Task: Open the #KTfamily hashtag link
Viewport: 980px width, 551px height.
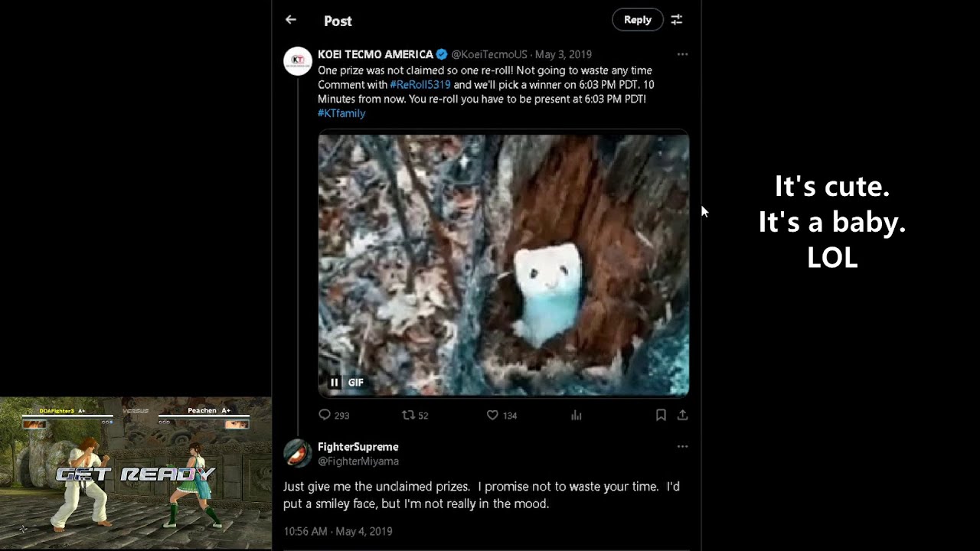Action: point(341,113)
